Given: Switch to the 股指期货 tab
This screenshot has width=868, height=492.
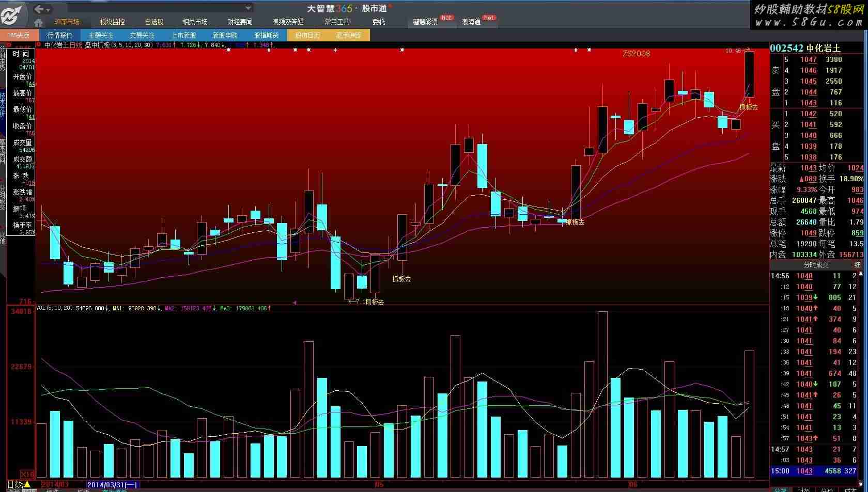Looking at the screenshot, I should (x=266, y=35).
